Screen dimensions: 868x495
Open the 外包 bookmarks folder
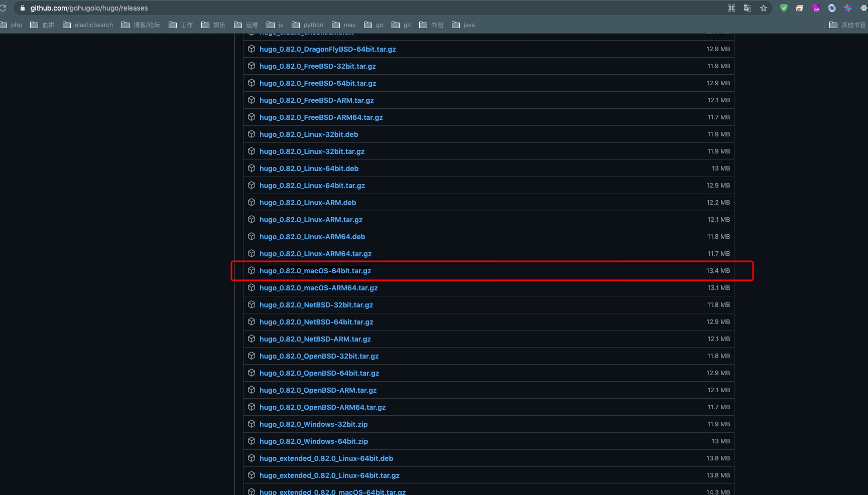point(431,25)
